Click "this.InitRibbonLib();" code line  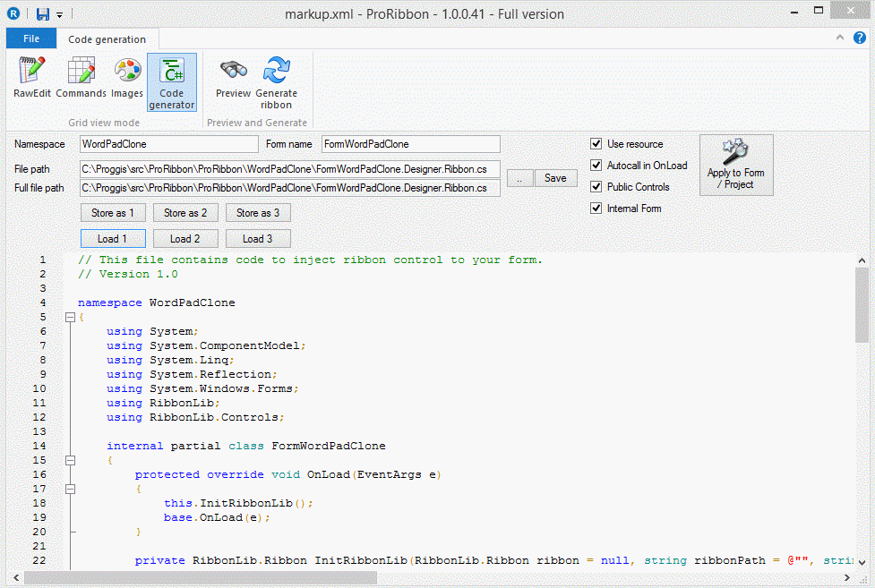pos(238,503)
